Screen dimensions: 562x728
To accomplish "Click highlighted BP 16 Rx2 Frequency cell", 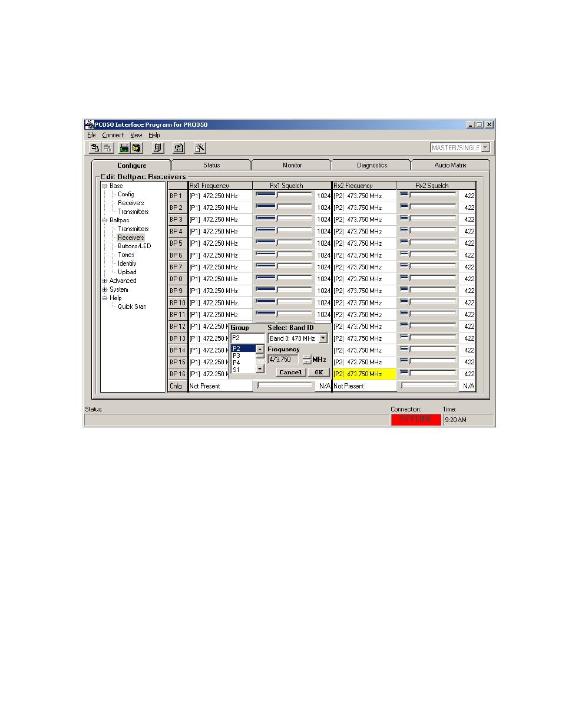I will 364,374.
